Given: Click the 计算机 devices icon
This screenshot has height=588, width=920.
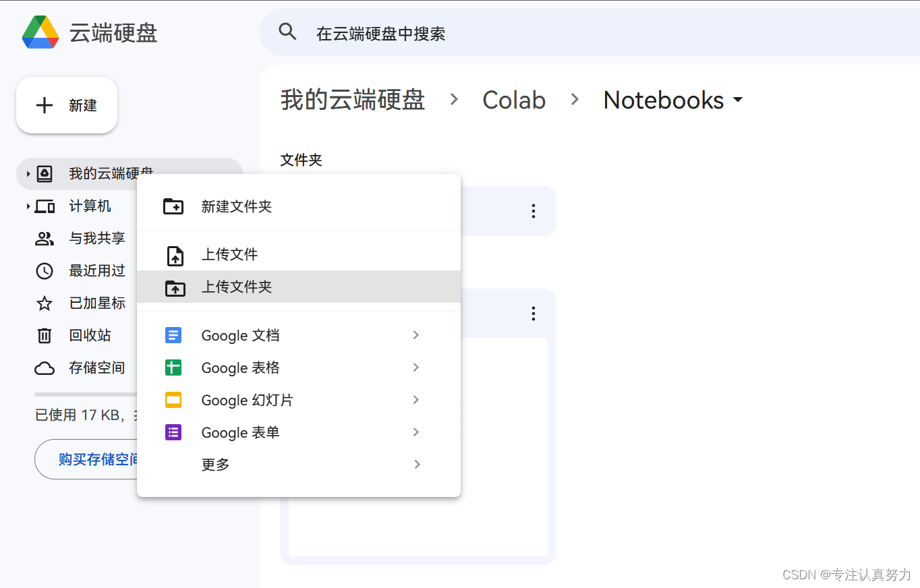Looking at the screenshot, I should pyautogui.click(x=45, y=206).
